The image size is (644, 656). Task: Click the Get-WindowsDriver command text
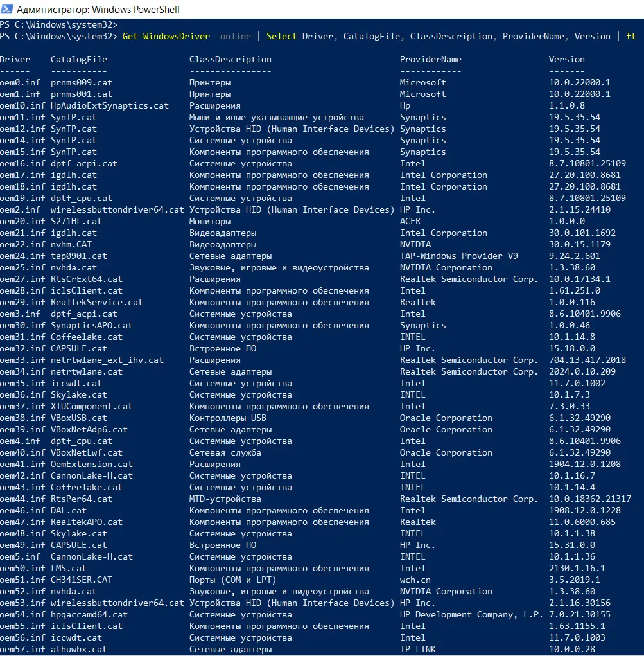click(166, 37)
